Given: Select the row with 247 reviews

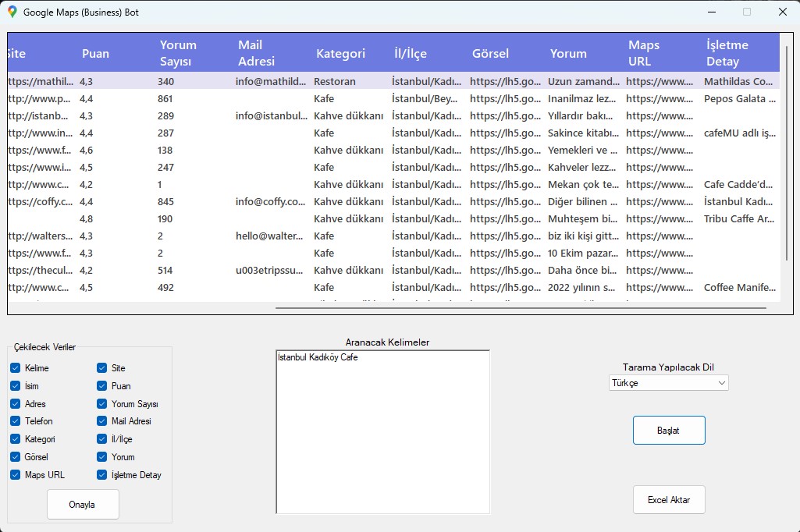Looking at the screenshot, I should click(393, 167).
